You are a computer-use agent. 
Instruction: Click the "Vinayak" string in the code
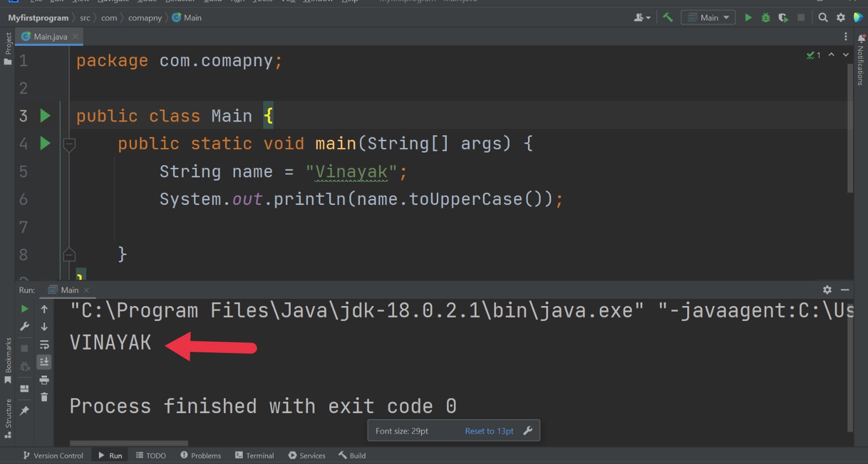tap(351, 172)
